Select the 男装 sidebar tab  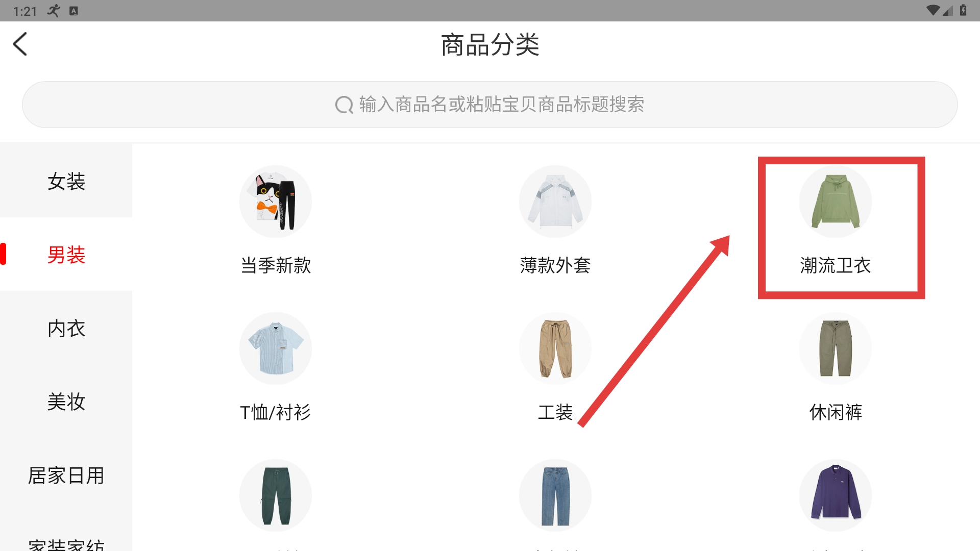tap(66, 255)
